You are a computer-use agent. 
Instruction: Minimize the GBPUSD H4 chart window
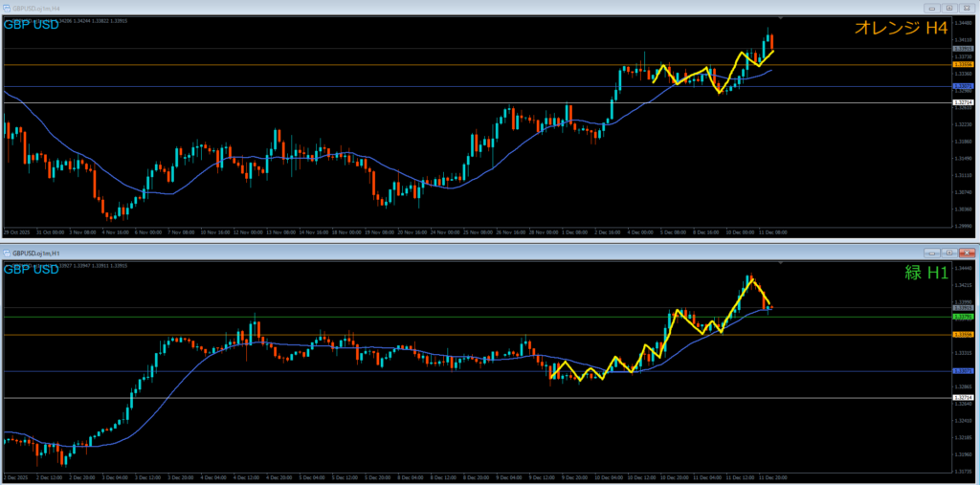point(931,8)
